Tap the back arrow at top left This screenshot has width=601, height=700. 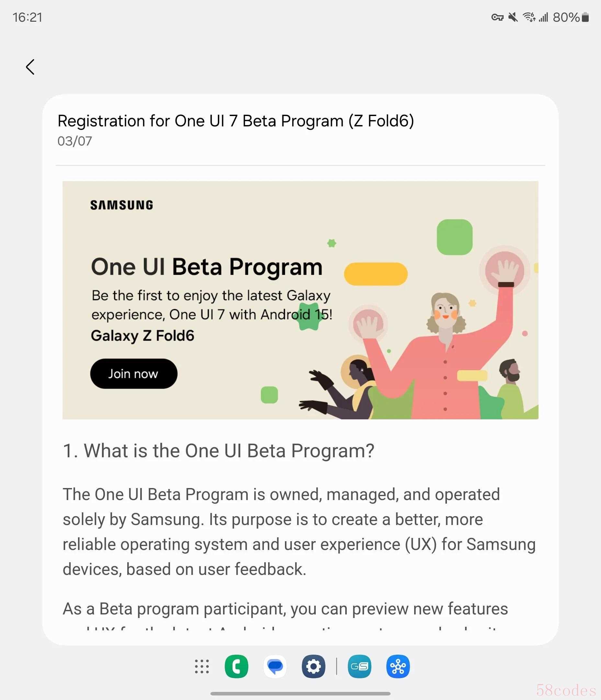point(30,67)
